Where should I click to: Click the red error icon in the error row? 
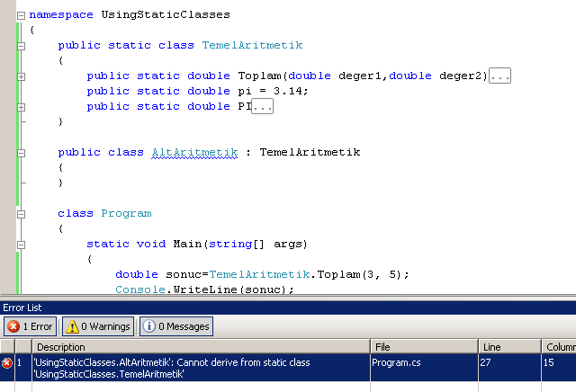(x=7, y=363)
